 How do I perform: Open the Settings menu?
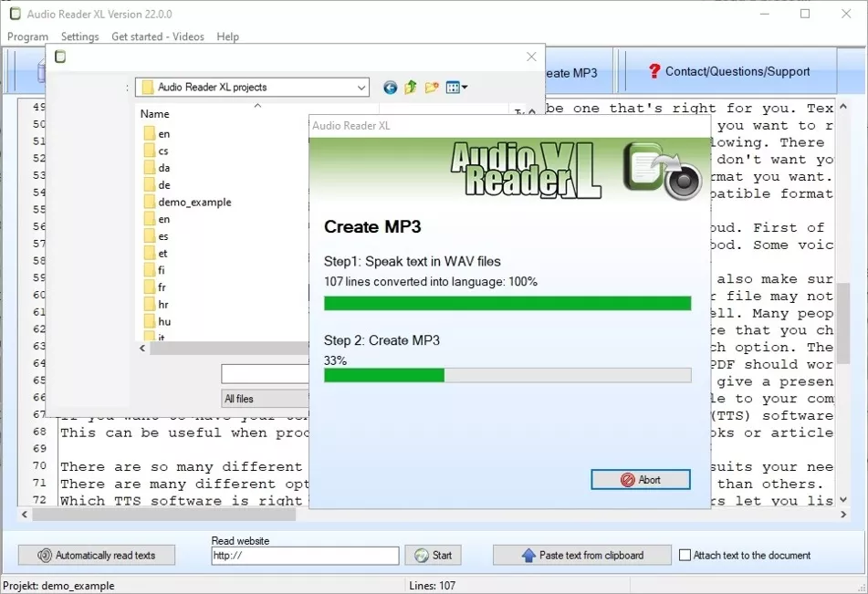[79, 36]
